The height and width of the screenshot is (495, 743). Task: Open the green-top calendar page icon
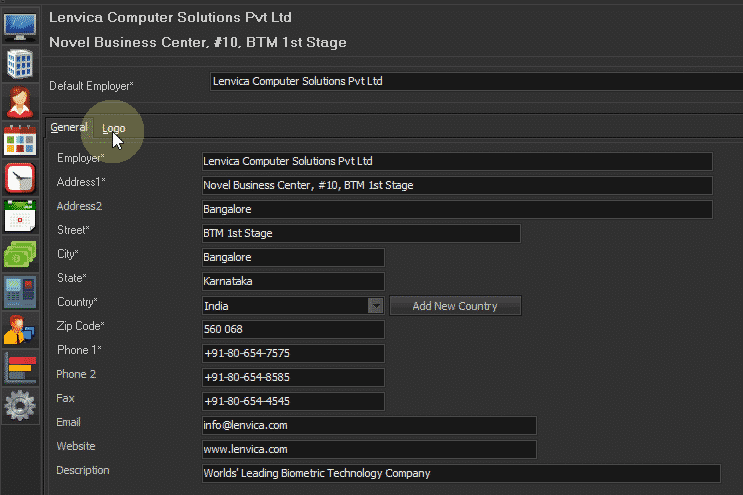tap(20, 216)
